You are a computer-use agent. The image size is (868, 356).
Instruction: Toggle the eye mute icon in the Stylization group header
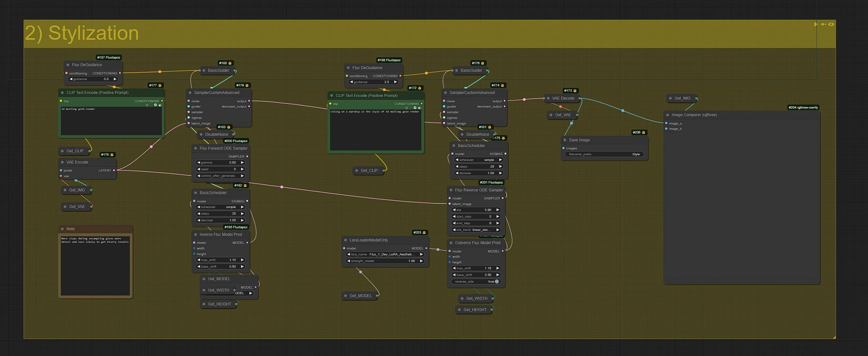click(831, 24)
